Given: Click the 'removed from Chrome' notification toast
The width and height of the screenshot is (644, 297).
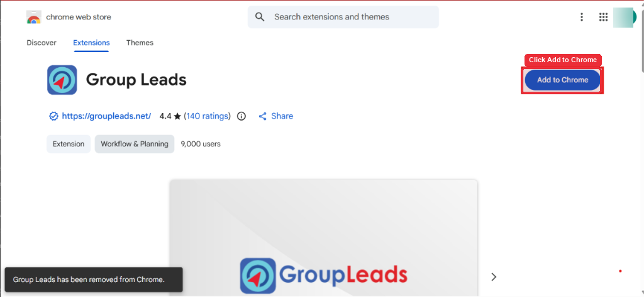Looking at the screenshot, I should pyautogui.click(x=94, y=280).
